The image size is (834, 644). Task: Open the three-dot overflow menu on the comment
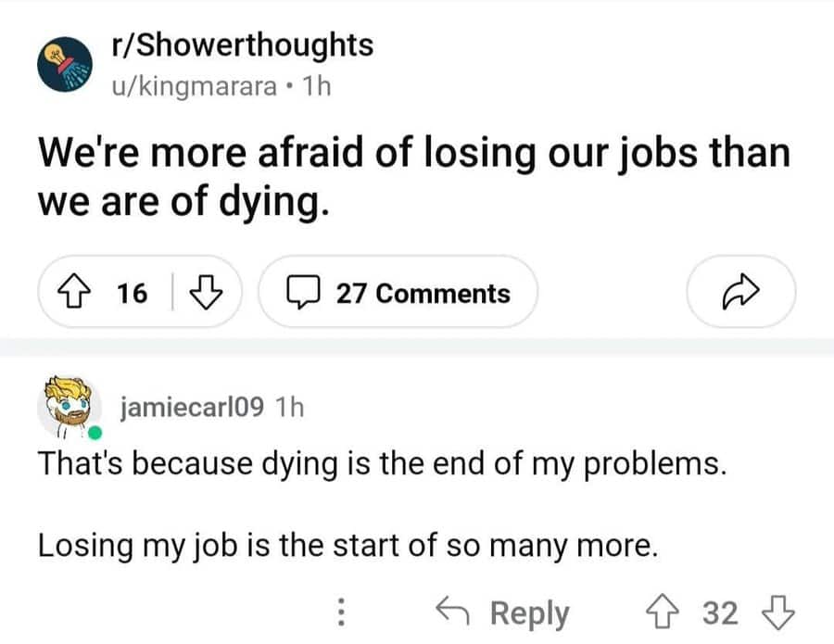(344, 611)
